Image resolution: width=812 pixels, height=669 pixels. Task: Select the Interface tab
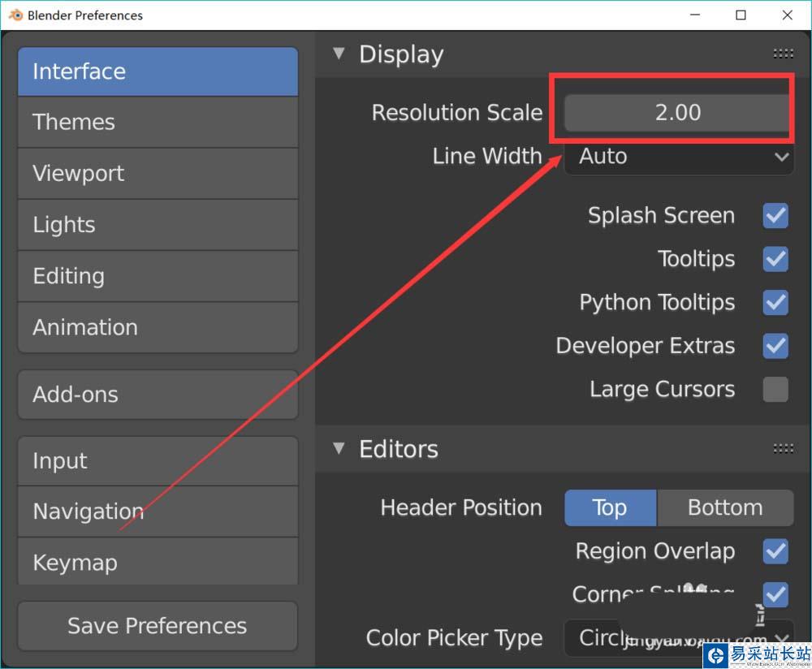[x=158, y=71]
